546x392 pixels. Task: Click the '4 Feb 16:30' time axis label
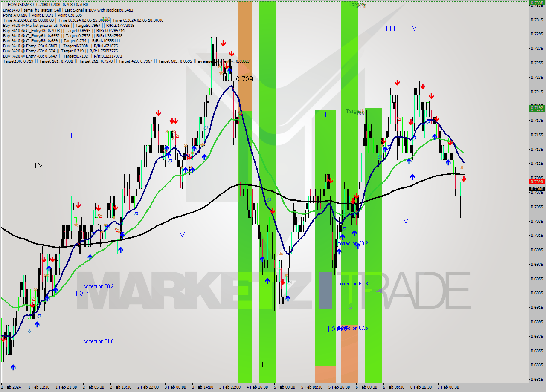(x=257, y=387)
